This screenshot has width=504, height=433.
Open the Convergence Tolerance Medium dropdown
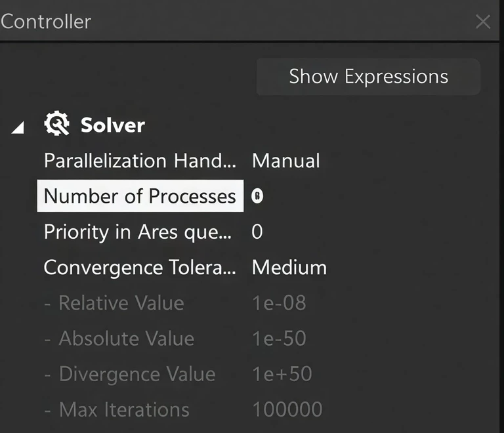click(x=289, y=268)
